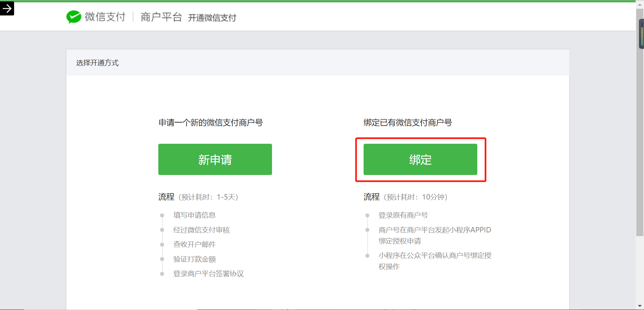Image resolution: width=644 pixels, height=310 pixels.
Task: Select the 商户平台 header label
Action: click(x=161, y=17)
